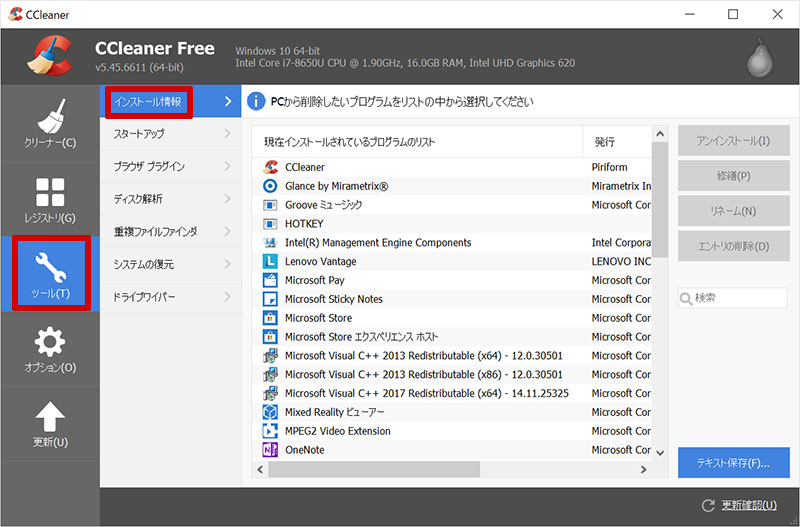The height and width of the screenshot is (527, 800).
Task: Click the MPEG2 Video Extension icon
Action: click(x=270, y=431)
